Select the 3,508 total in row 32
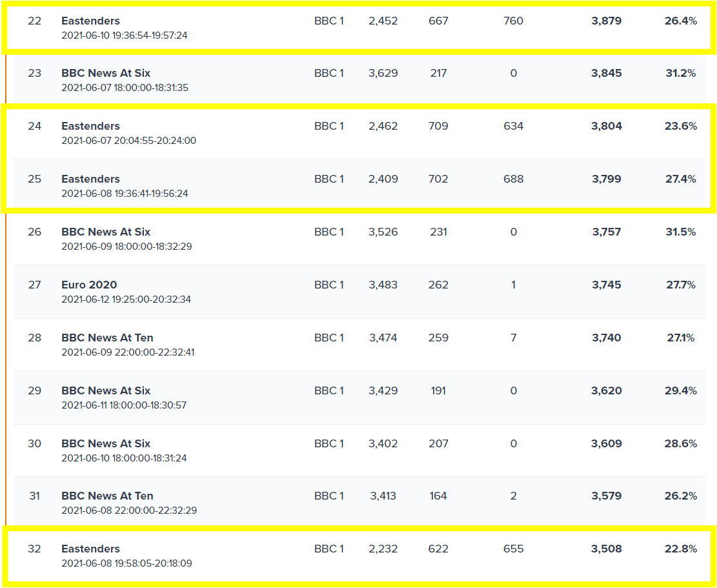717x588 pixels. click(x=606, y=549)
